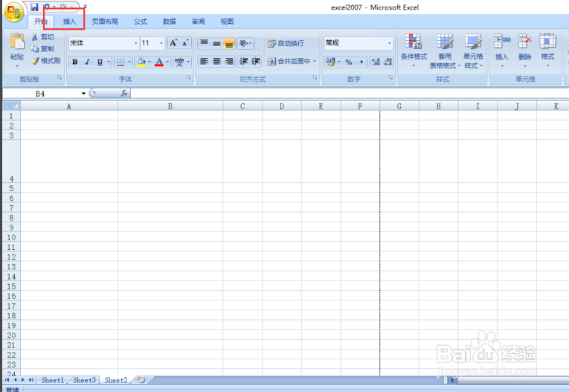Open format as table 套用表格格式
Image resolution: width=569 pixels, height=392 pixels.
445,51
